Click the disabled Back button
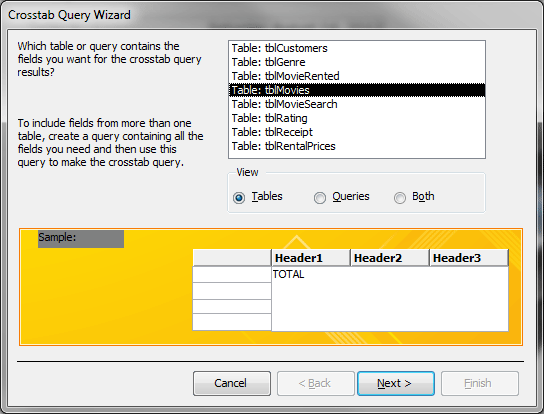 pyautogui.click(x=316, y=383)
